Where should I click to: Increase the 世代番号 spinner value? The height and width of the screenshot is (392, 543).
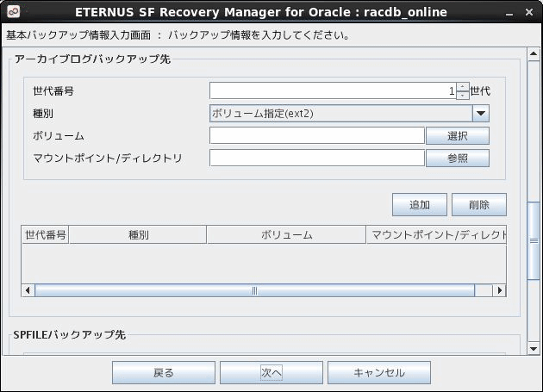(x=463, y=86)
